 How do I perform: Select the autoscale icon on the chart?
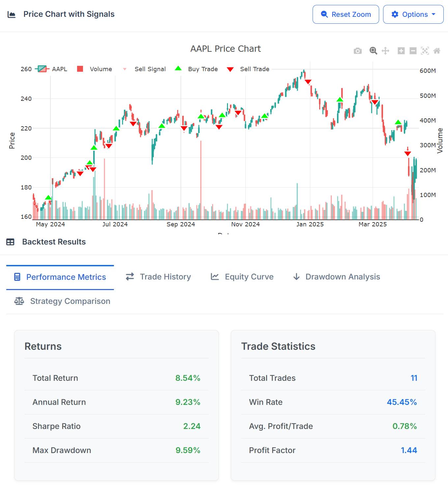click(425, 51)
